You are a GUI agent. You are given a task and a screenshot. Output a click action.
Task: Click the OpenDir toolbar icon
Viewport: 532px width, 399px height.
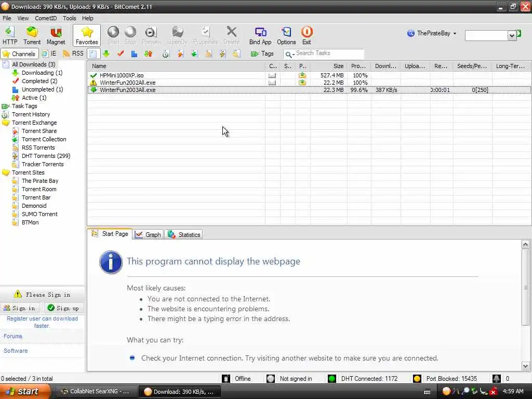pos(178,36)
